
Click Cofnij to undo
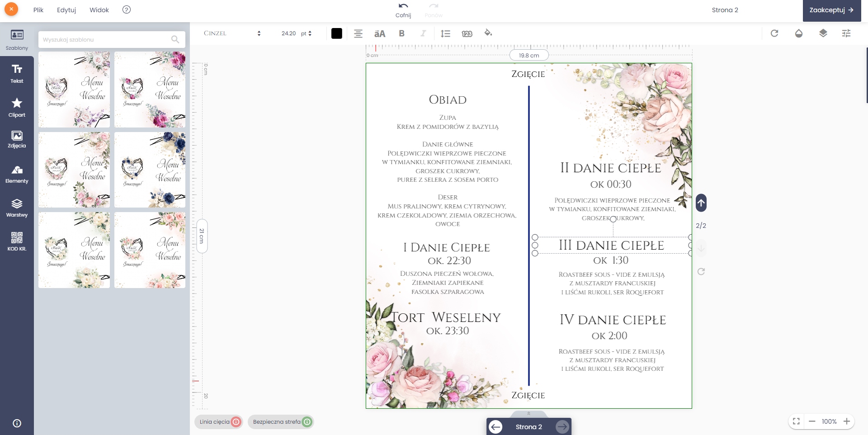[403, 10]
